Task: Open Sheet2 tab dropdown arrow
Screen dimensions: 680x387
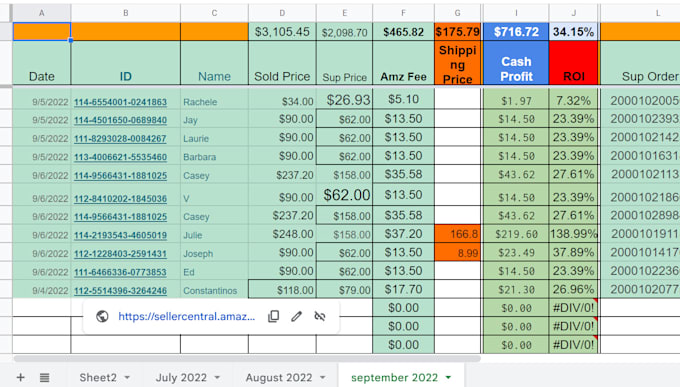Action: (127, 377)
